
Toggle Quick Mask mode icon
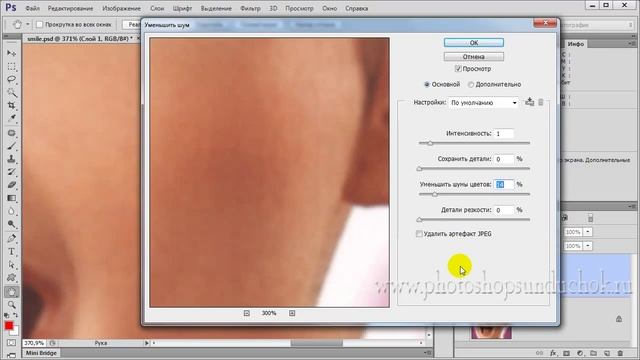click(x=11, y=343)
